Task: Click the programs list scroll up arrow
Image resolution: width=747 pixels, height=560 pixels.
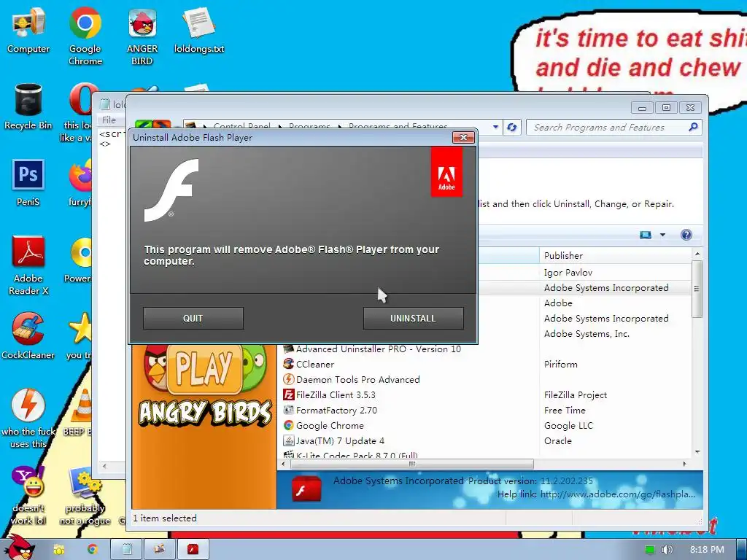Action: [697, 254]
